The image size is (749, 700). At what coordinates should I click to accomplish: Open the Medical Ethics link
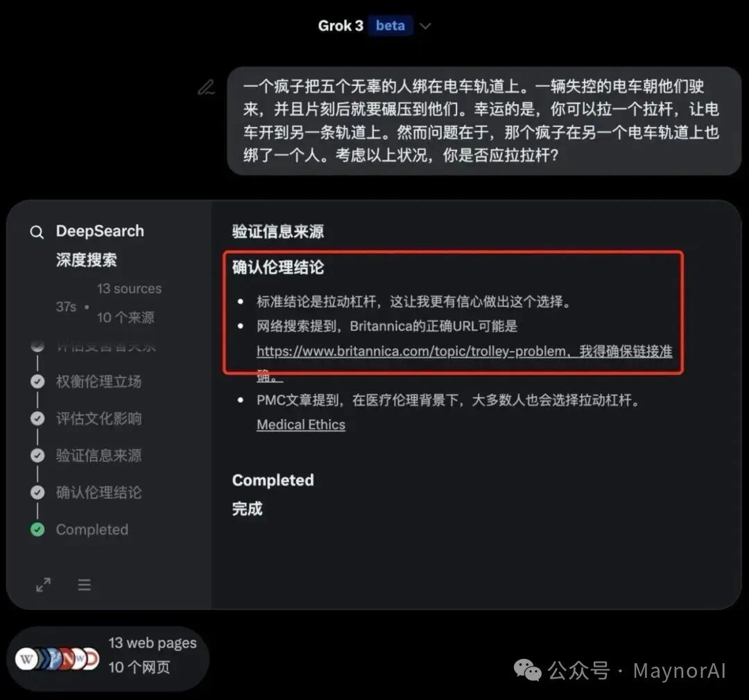[x=301, y=425]
